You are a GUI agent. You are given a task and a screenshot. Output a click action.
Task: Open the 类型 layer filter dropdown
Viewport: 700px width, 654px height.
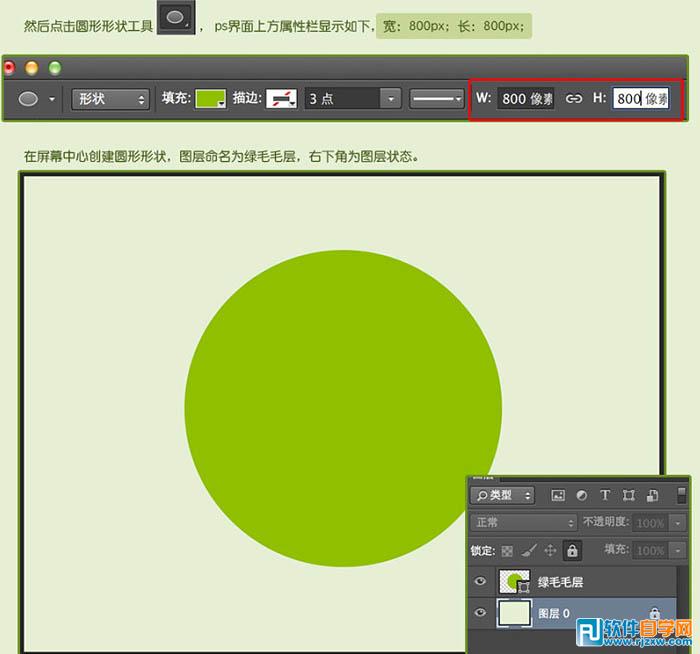pos(502,495)
